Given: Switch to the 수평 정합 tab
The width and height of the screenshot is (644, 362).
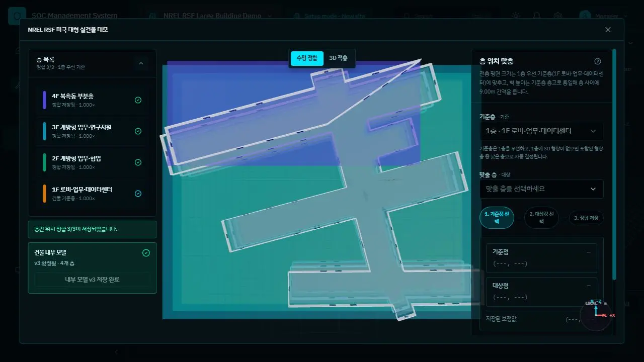Looking at the screenshot, I should click(x=307, y=58).
